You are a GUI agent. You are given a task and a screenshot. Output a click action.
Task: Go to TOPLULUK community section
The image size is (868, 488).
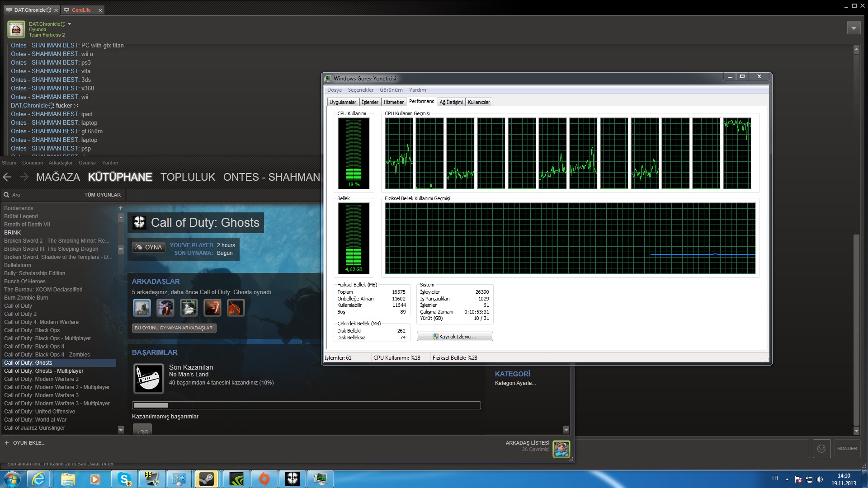(x=188, y=177)
